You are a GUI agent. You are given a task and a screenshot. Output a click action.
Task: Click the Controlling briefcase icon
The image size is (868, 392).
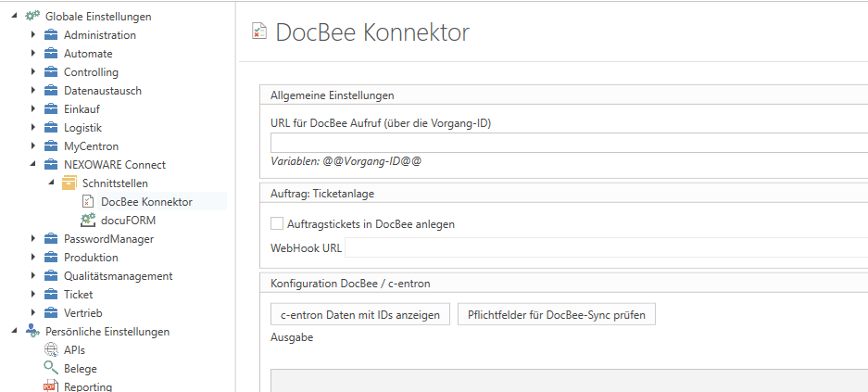click(51, 72)
